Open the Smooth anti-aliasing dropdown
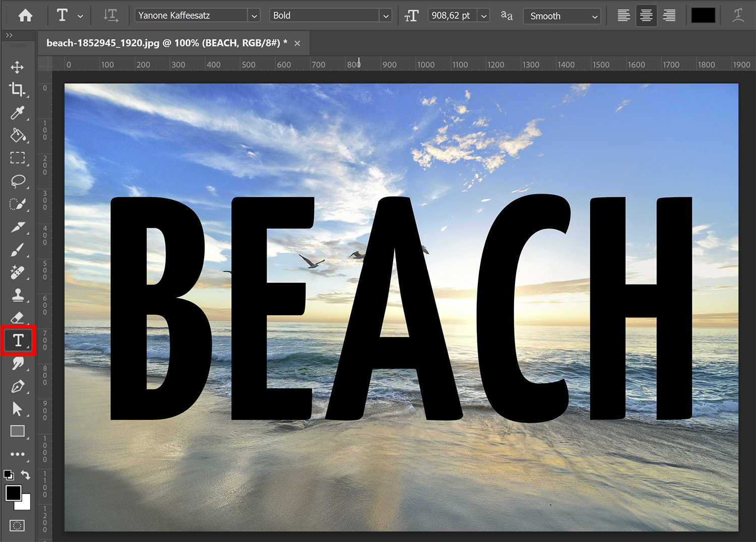The height and width of the screenshot is (542, 756). (x=596, y=16)
